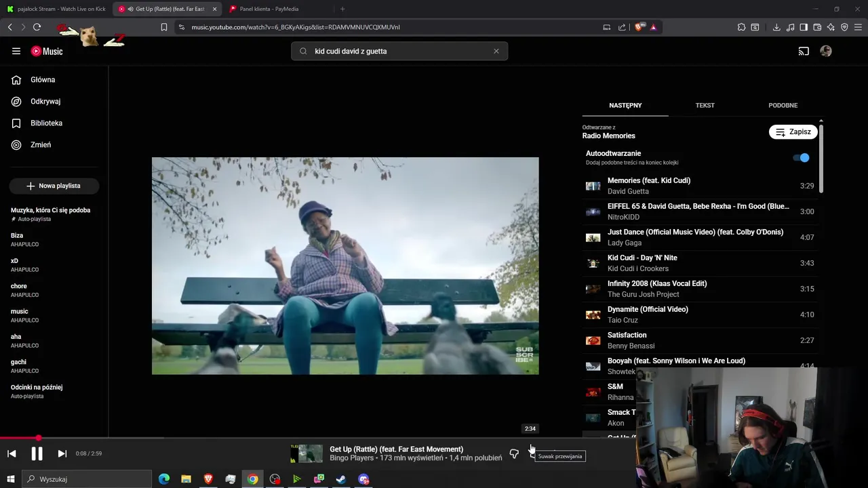Open a new browser tab
Viewport: 868px width, 488px height.
pos(342,9)
